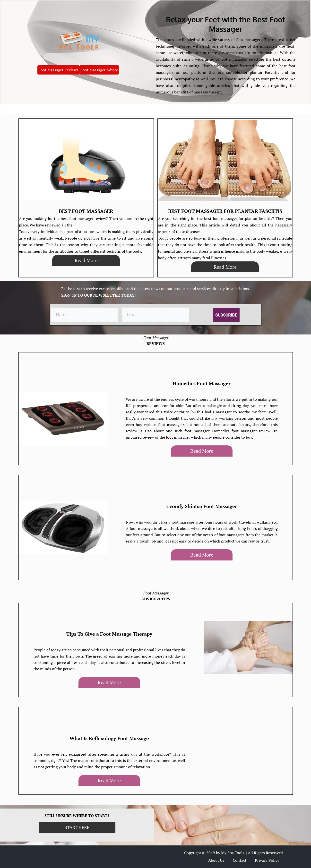Viewport: 311px width, 868px height.
Task: Click the wooden roller foot massager image
Action: tap(225, 160)
